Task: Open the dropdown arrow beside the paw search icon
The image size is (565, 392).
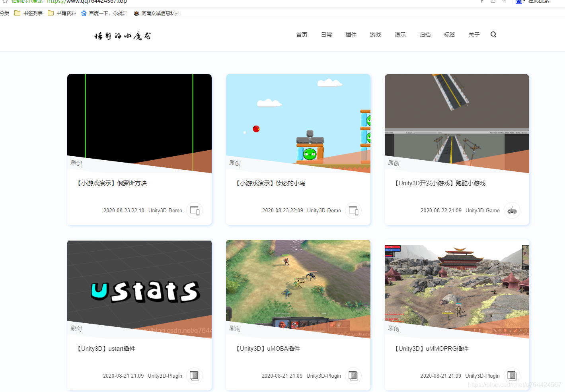Action: click(x=524, y=2)
